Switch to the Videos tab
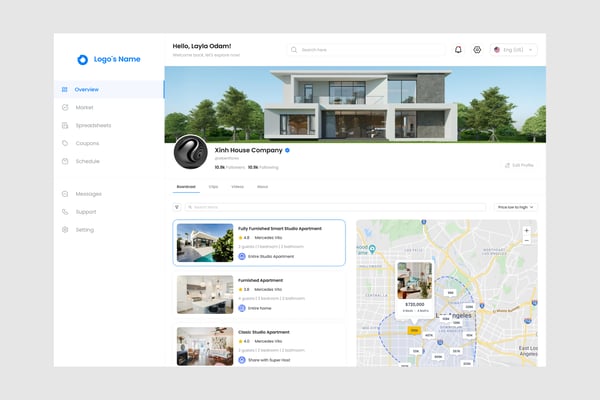The height and width of the screenshot is (400, 600). pos(238,187)
